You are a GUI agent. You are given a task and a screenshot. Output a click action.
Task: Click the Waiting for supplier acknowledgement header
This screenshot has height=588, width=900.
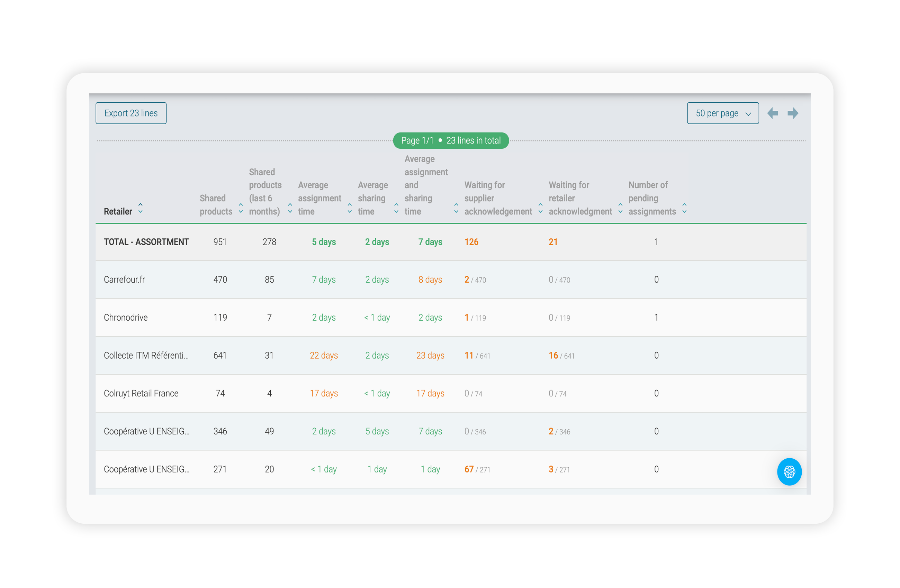[498, 199]
